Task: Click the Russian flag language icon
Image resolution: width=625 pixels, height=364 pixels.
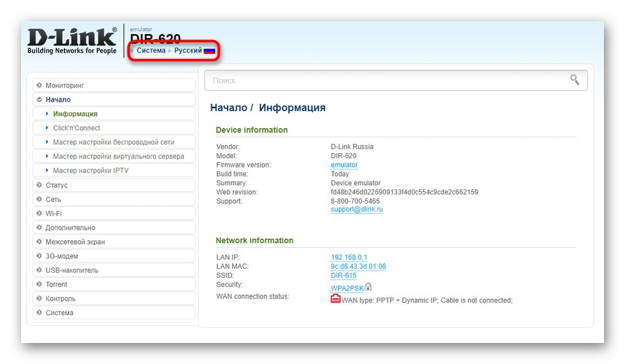Action: [x=209, y=51]
